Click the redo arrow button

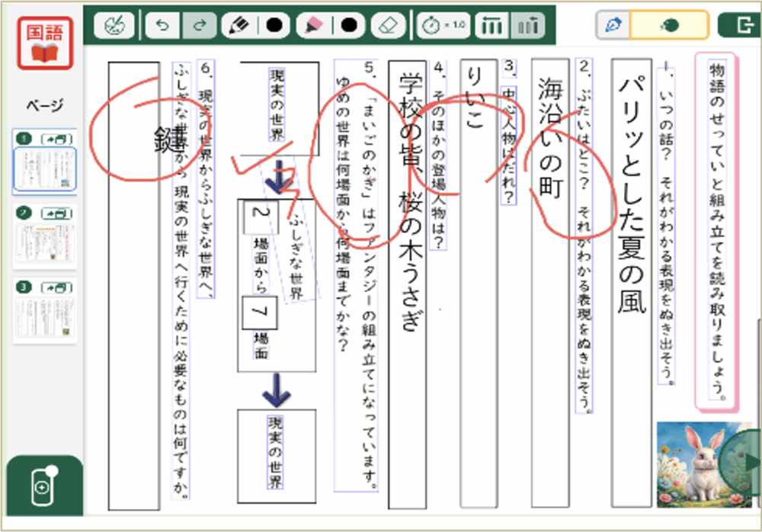[200, 25]
